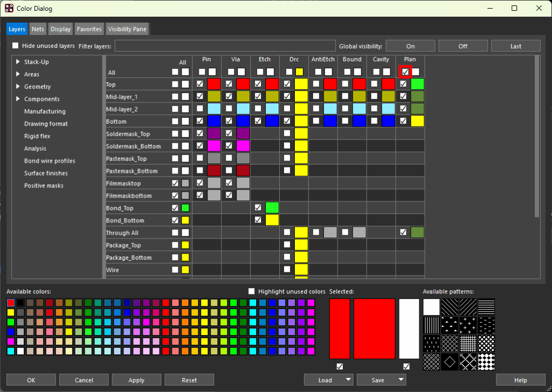
Task: Click the Apply button
Action: coord(136,380)
